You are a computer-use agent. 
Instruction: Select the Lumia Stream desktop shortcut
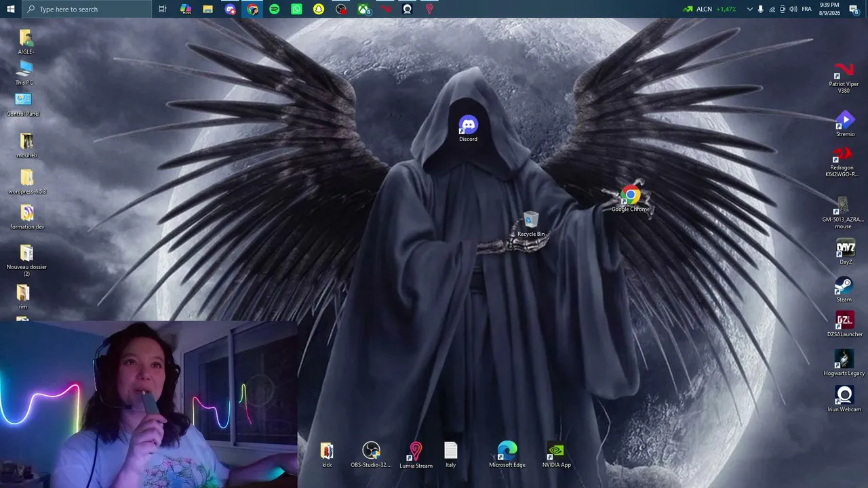(x=416, y=455)
